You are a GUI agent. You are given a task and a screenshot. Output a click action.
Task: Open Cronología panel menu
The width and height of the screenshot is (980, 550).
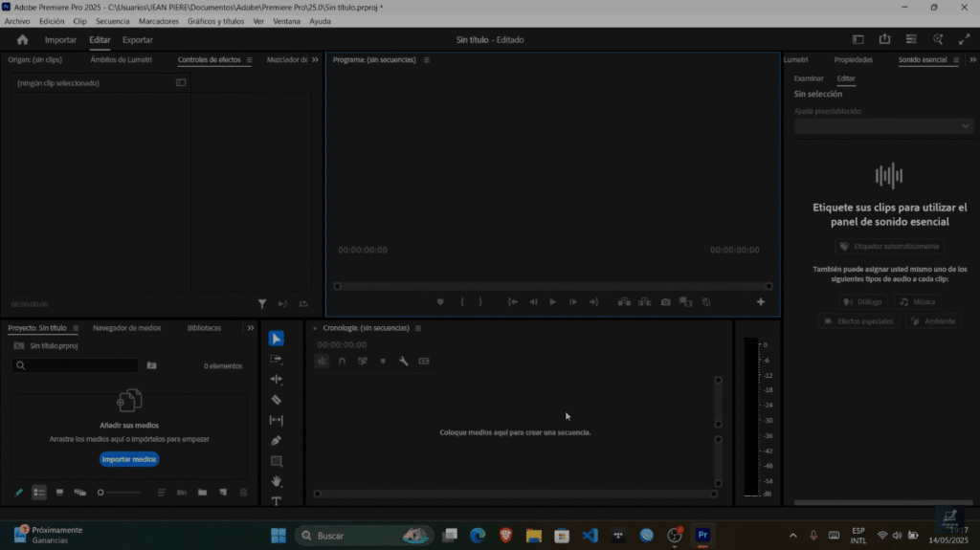pos(418,328)
